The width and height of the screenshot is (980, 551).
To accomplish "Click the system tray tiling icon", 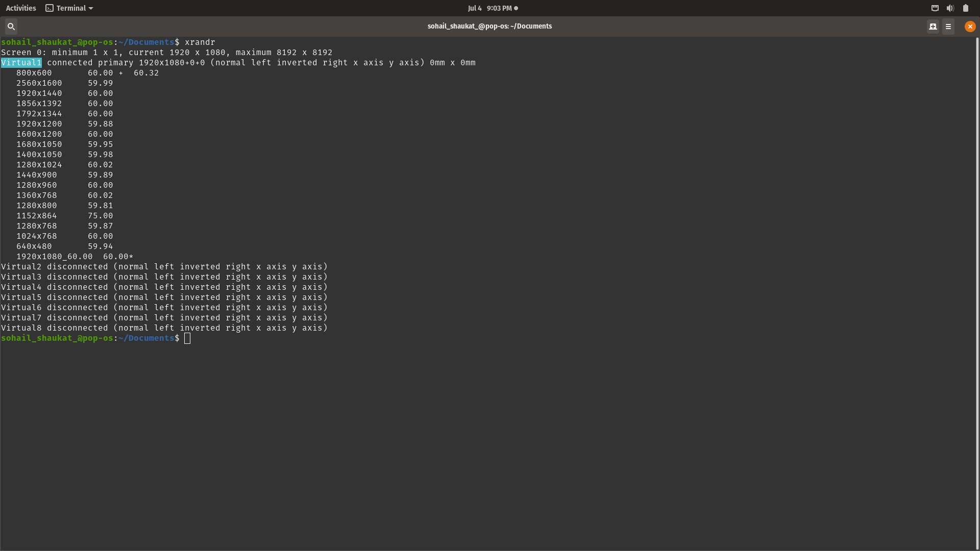I will 935,8.
